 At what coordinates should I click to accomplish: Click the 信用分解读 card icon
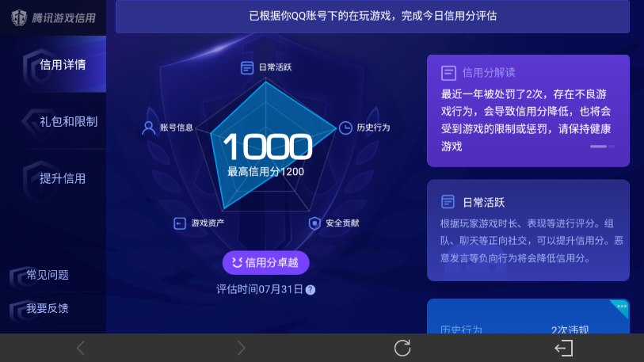pos(448,73)
